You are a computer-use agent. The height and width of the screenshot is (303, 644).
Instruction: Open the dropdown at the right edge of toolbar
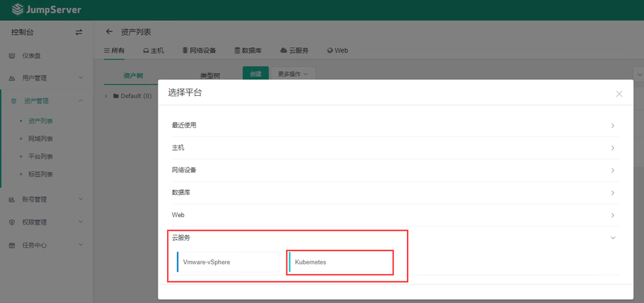tap(639, 74)
